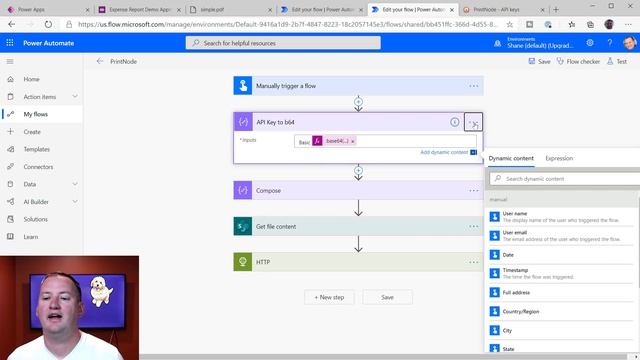Select User name dynamic content
Screen dimensions: 640x360
point(561,217)
